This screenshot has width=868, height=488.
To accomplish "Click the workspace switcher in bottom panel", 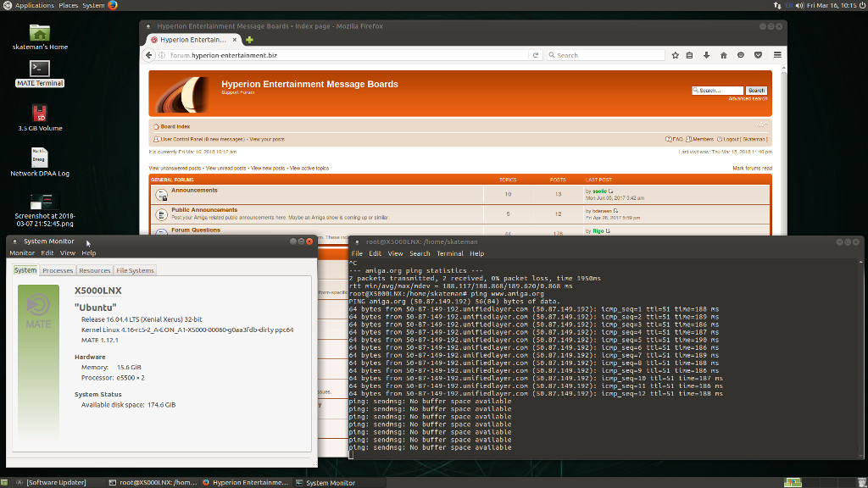I will [821, 482].
